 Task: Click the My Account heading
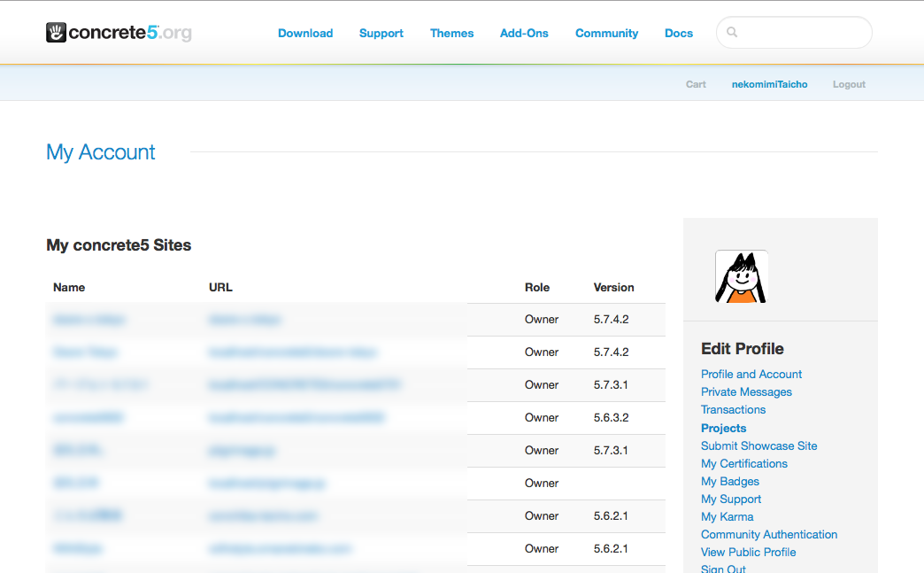click(101, 152)
